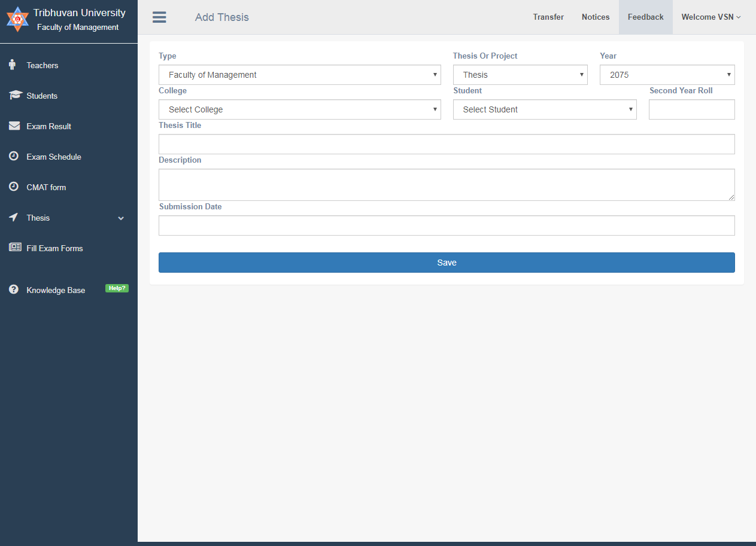The width and height of the screenshot is (756, 546).
Task: Go to Notices in top navigation
Action: (x=595, y=17)
